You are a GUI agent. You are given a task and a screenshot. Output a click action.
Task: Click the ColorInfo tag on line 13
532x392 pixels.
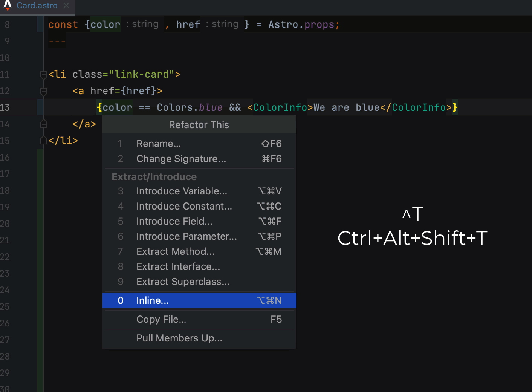(x=278, y=107)
